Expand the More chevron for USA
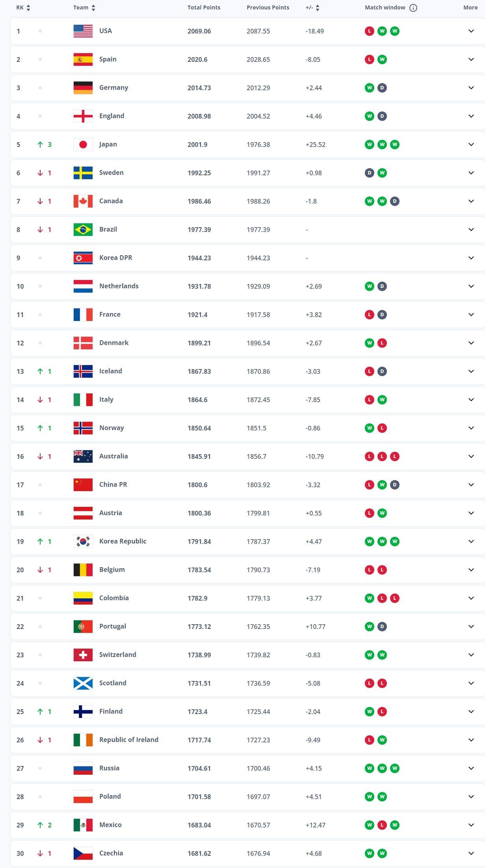The width and height of the screenshot is (485, 868). pos(470,31)
